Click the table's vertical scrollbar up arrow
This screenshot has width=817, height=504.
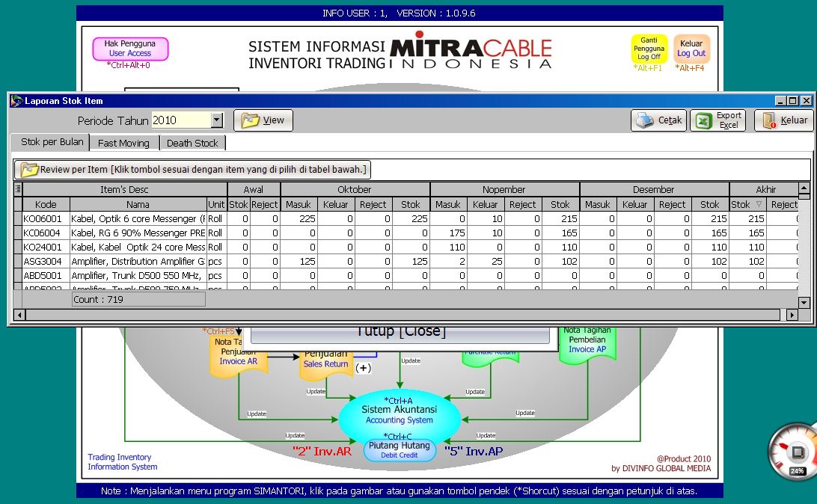point(804,188)
